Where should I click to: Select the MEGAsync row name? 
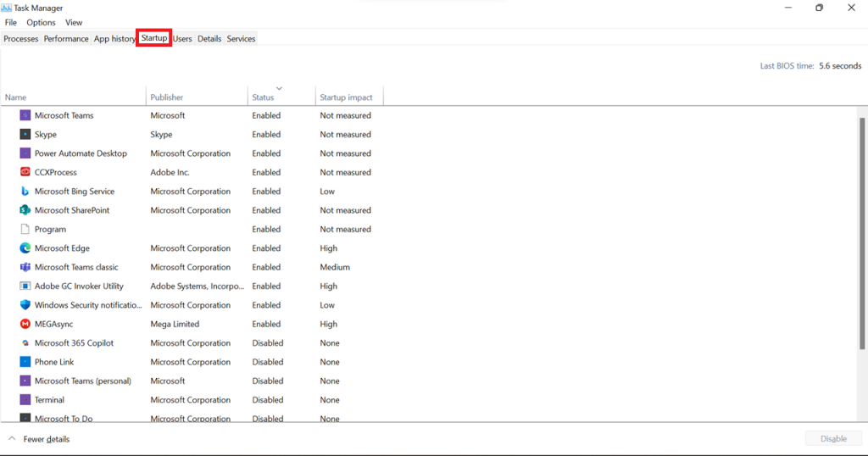(x=53, y=324)
